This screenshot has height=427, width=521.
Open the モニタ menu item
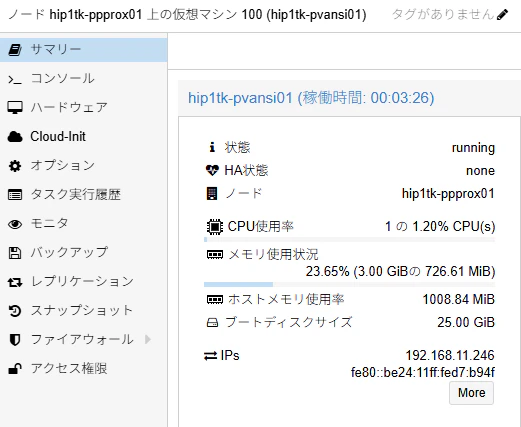tap(83, 224)
